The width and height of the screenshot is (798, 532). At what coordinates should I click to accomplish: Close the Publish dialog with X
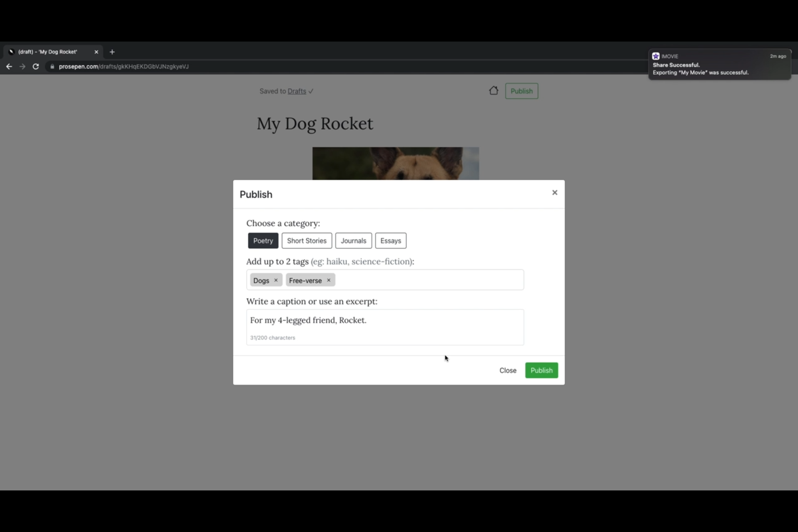pyautogui.click(x=554, y=193)
